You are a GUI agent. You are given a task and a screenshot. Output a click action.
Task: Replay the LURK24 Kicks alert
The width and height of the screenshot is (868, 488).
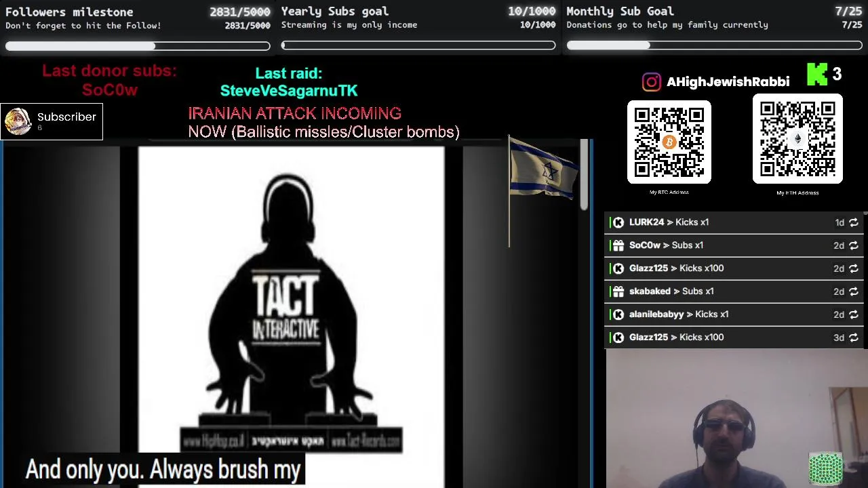(854, 222)
